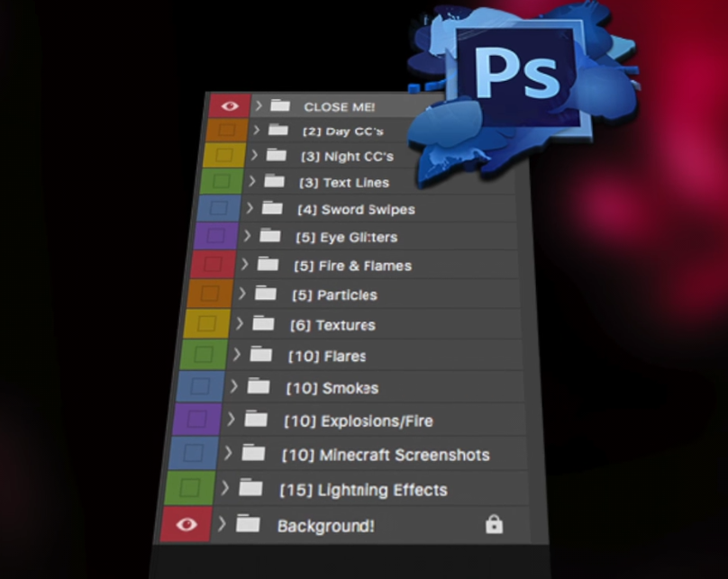Viewport: 728px width, 579px height.
Task: Click the Background! folder icon
Action: (x=248, y=523)
